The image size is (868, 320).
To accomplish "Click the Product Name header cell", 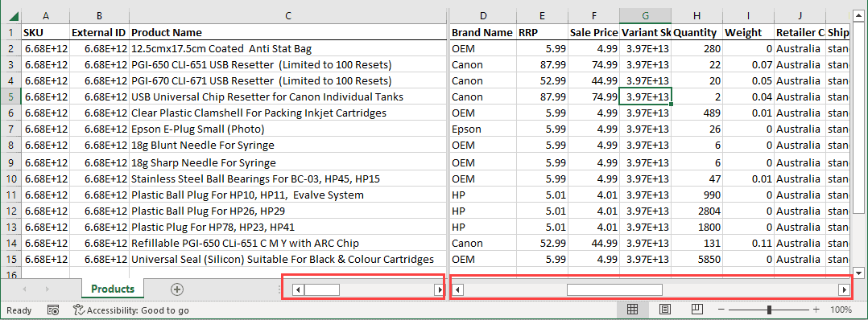I will tap(288, 33).
